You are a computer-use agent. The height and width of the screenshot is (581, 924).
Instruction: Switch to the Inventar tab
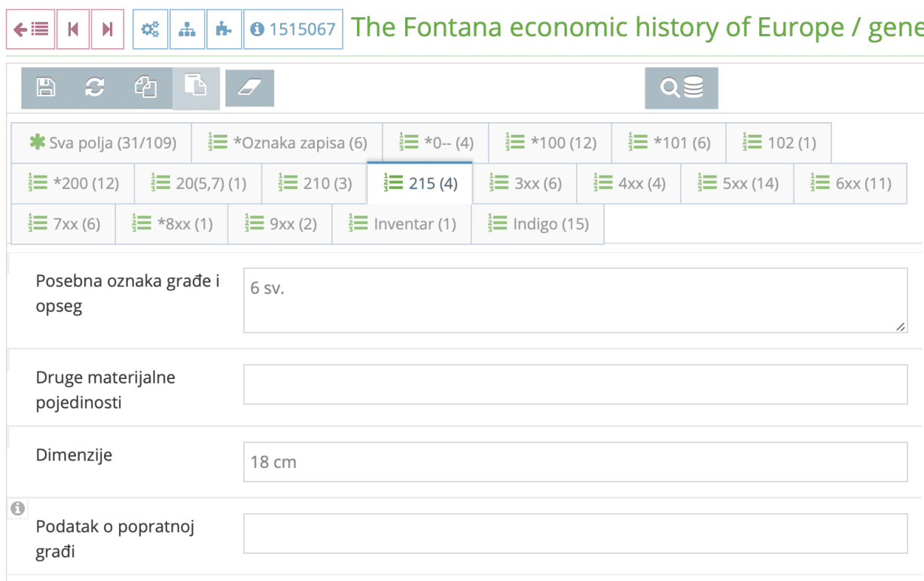click(x=401, y=224)
